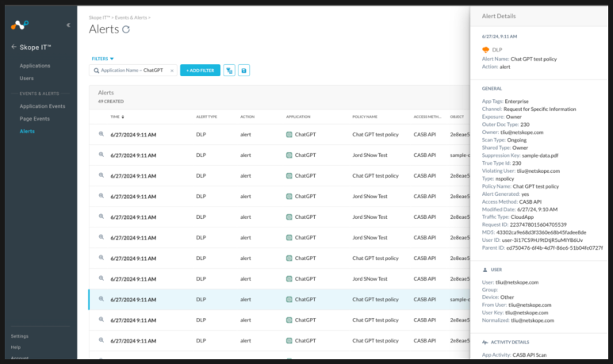
Task: Click Violating User 'tliu@netskope.com' value
Action: [538, 171]
